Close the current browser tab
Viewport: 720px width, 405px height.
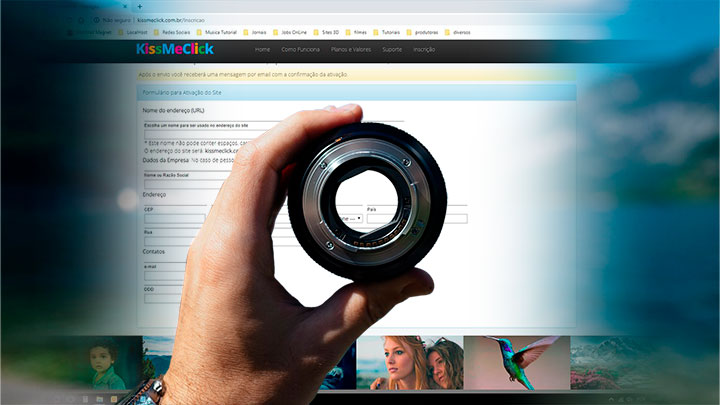pos(124,7)
